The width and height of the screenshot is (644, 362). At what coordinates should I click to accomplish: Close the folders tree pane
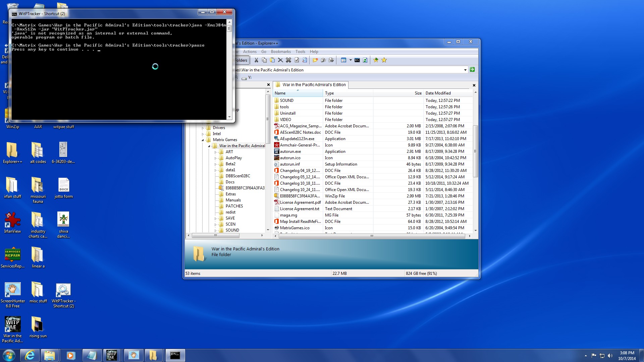point(268,85)
